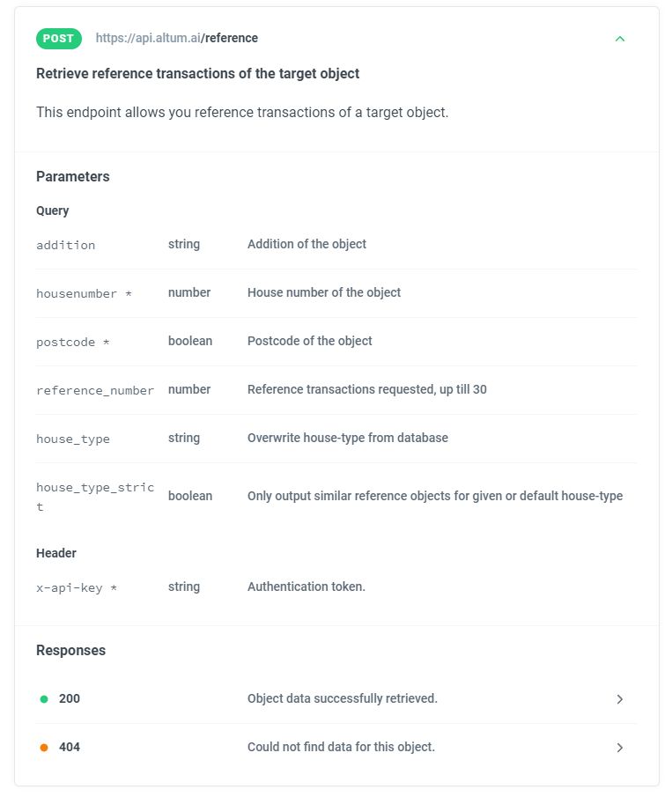672x797 pixels.
Task: Open the 200 response row
Action: pos(335,699)
